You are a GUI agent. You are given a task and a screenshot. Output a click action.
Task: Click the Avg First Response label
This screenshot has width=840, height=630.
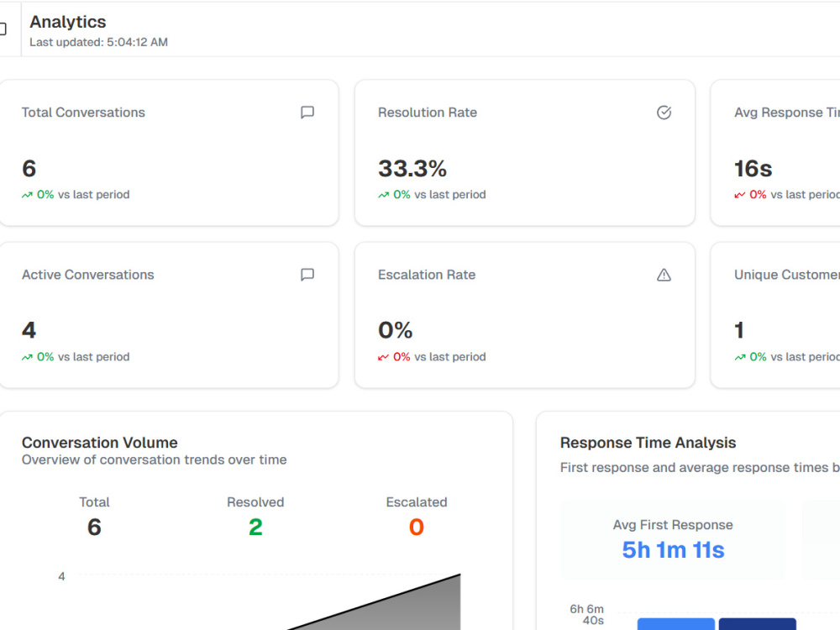pyautogui.click(x=673, y=525)
